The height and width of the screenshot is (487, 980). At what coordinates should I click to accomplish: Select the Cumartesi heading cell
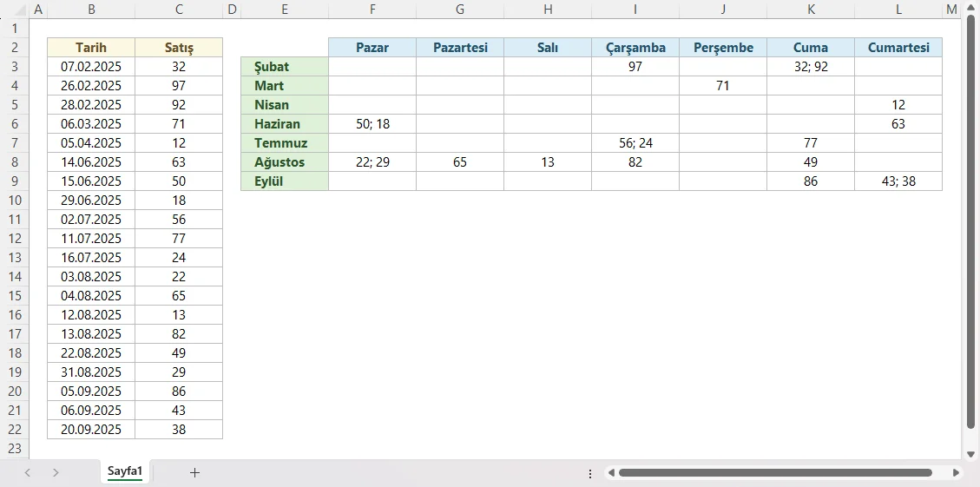(898, 48)
